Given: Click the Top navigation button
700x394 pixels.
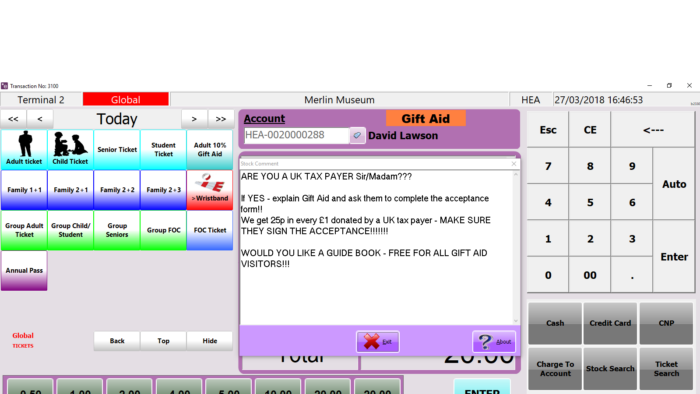Looking at the screenshot, I should coord(163,341).
